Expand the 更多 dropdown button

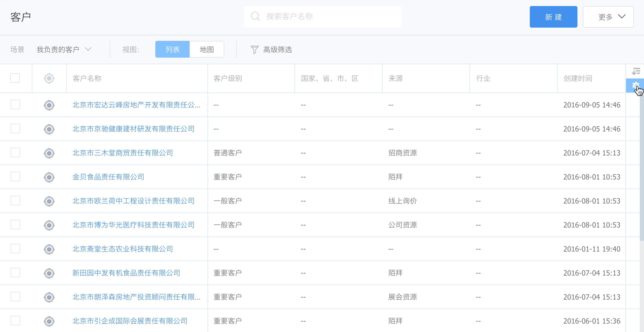pyautogui.click(x=608, y=17)
